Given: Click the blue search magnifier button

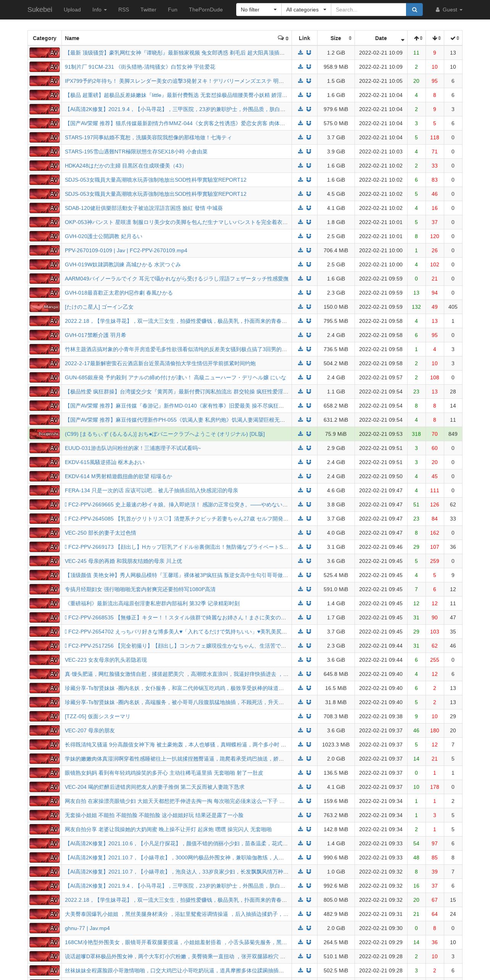Looking at the screenshot, I should 414,10.
